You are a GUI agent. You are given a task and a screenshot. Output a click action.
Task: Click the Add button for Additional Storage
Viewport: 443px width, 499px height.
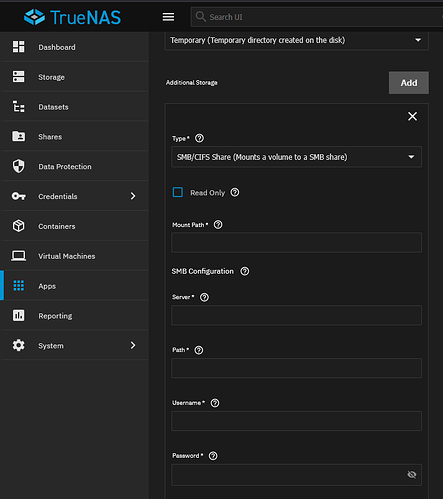tap(409, 83)
